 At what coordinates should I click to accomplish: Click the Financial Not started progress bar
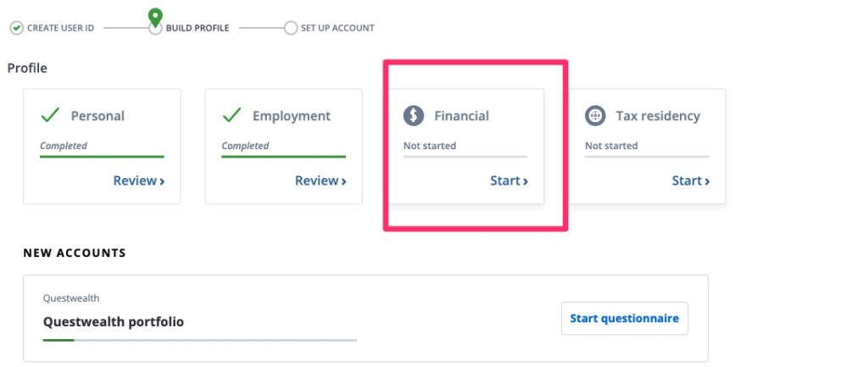pyautogui.click(x=465, y=157)
